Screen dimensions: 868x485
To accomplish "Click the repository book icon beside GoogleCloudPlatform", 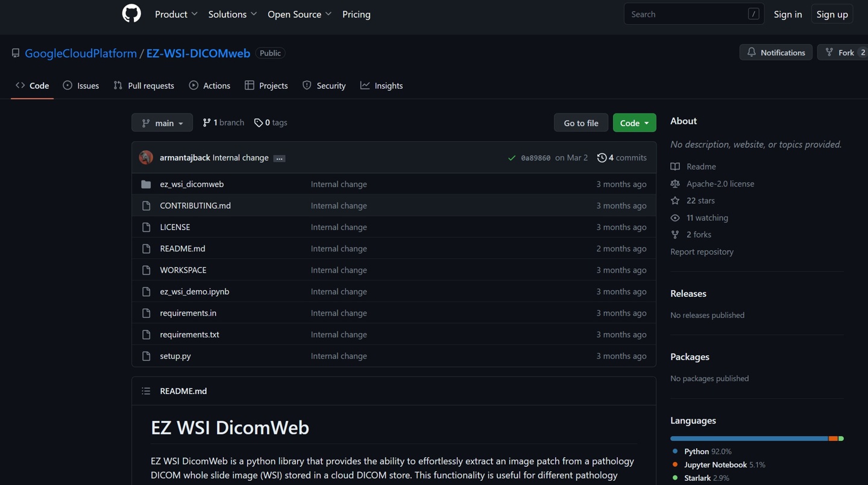I will tap(16, 53).
